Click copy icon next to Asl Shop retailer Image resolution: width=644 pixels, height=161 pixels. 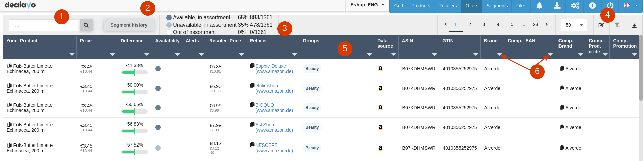[252, 124]
